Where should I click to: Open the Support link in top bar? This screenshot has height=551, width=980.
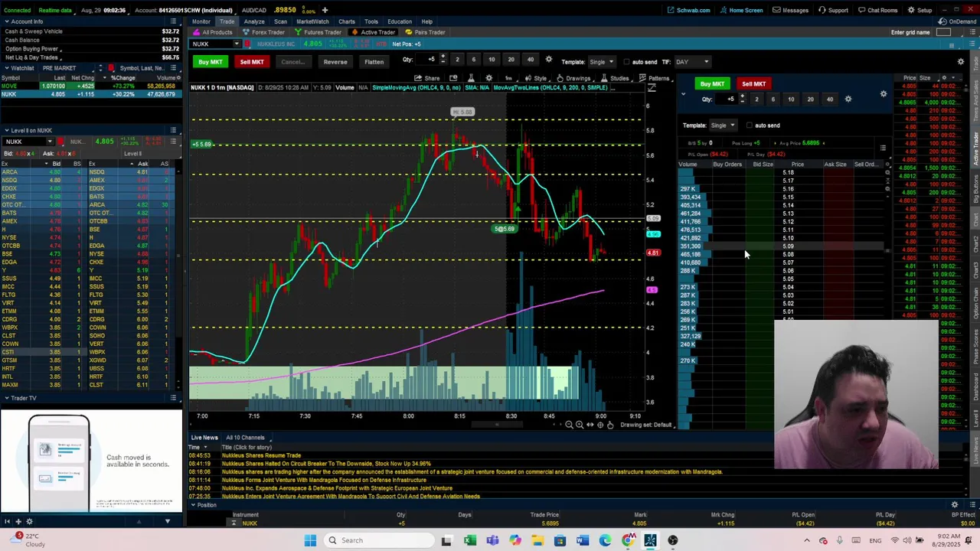834,10
